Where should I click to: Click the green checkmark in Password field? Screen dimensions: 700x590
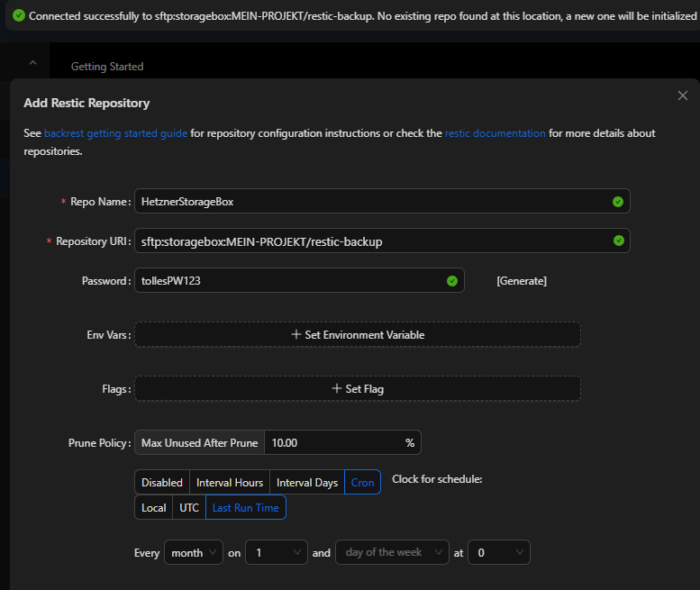pos(451,281)
